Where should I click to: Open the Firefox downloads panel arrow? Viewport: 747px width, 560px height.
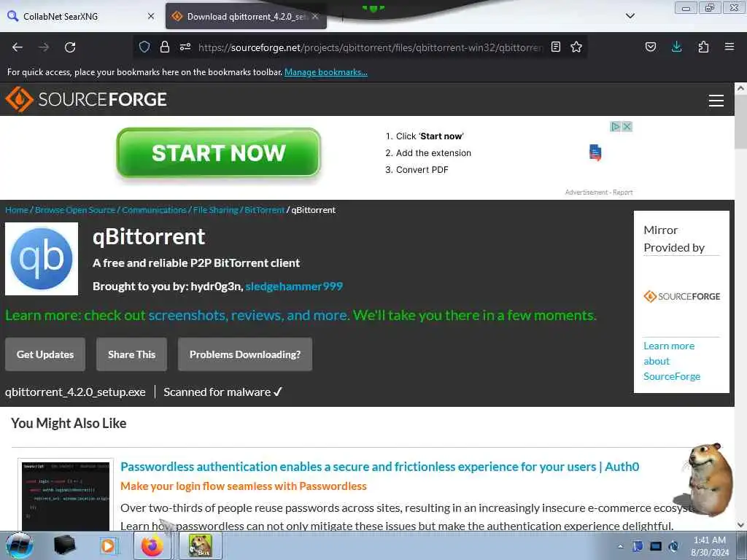pyautogui.click(x=676, y=47)
